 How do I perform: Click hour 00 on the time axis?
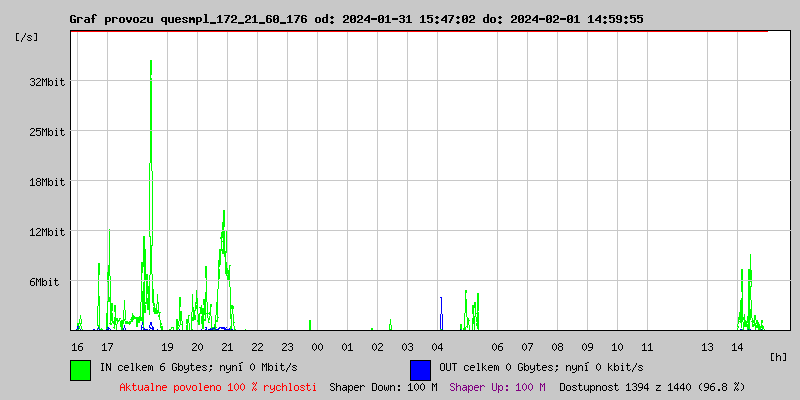pos(317,346)
